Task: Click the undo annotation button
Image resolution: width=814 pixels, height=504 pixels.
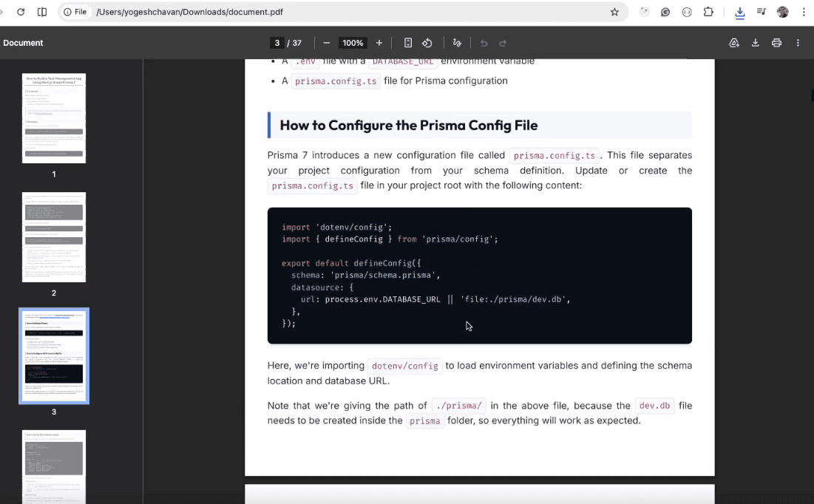Action: point(484,43)
